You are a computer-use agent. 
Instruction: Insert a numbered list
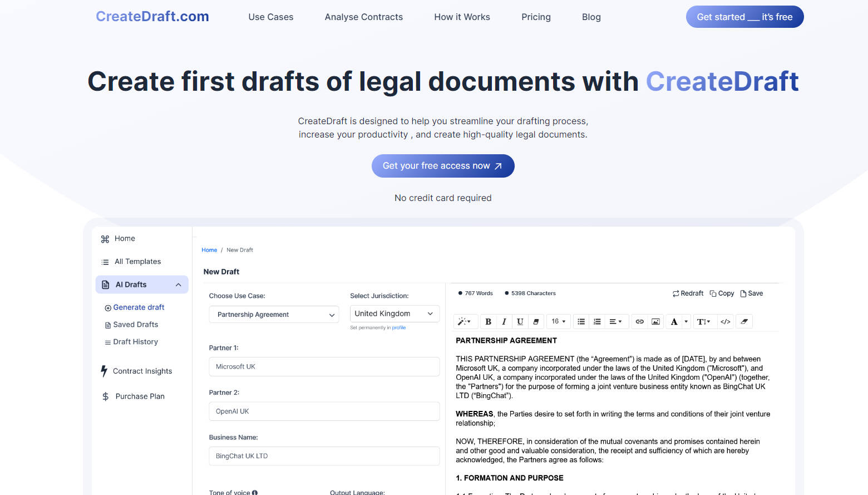pos(597,321)
